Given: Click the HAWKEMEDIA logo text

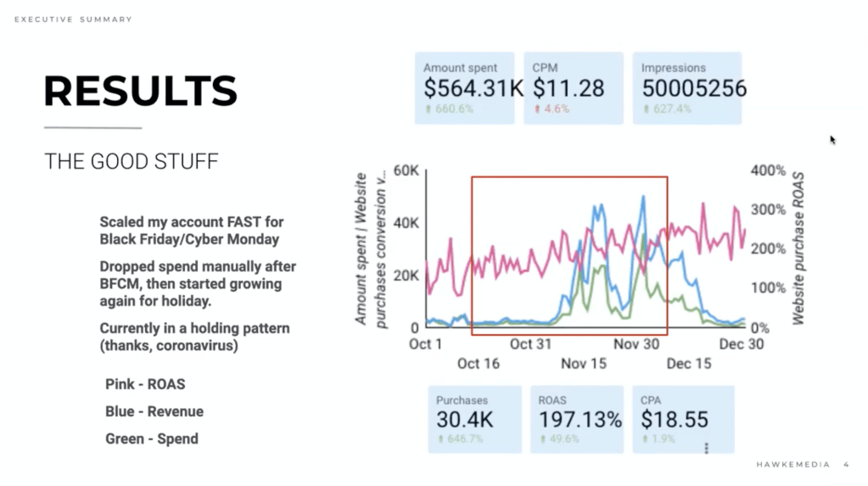Looking at the screenshot, I should (789, 465).
